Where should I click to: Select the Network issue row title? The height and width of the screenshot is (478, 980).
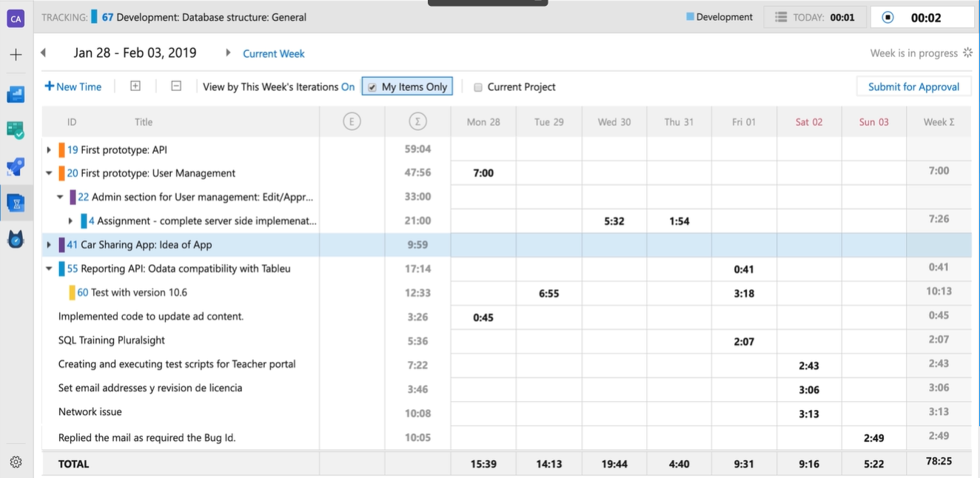[90, 412]
